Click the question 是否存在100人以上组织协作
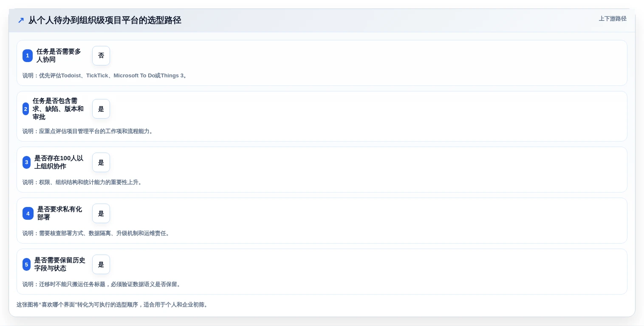The height and width of the screenshot is (326, 644). click(59, 162)
